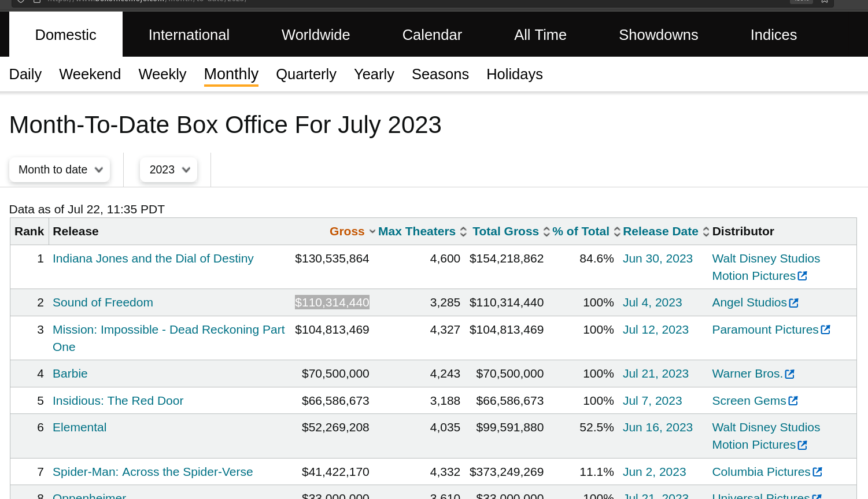This screenshot has width=868, height=499.
Task: Click the 4,600 max theaters cell
Action: pyautogui.click(x=445, y=258)
